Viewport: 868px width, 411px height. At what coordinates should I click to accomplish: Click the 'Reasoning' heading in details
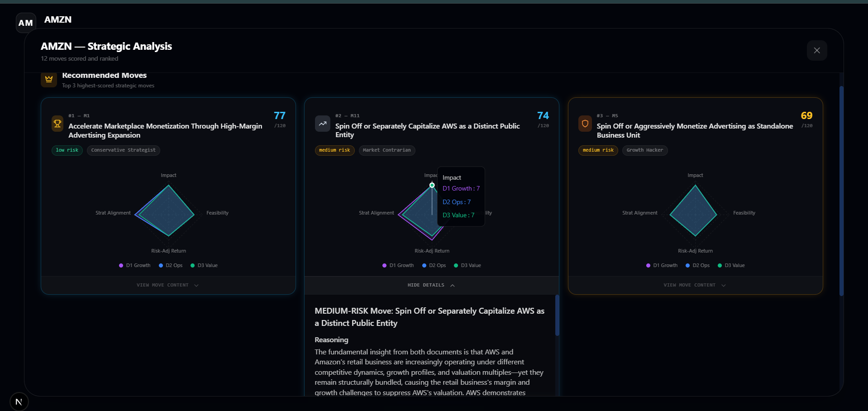tap(331, 340)
